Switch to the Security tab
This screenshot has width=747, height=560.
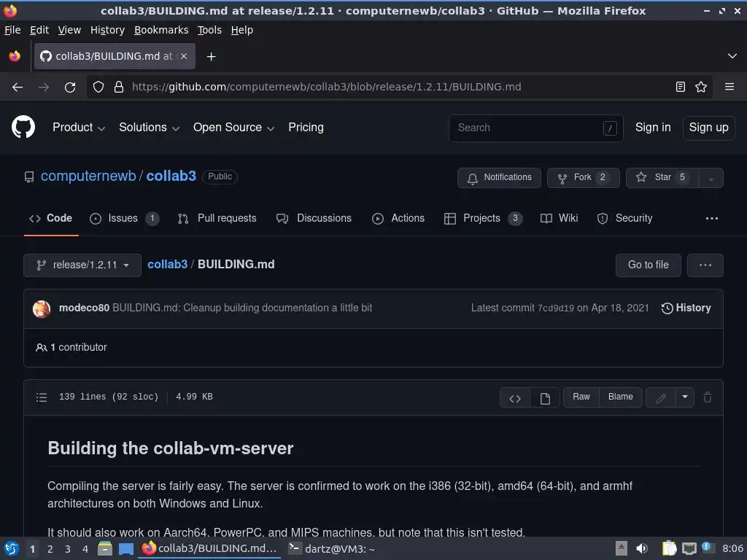pos(624,219)
